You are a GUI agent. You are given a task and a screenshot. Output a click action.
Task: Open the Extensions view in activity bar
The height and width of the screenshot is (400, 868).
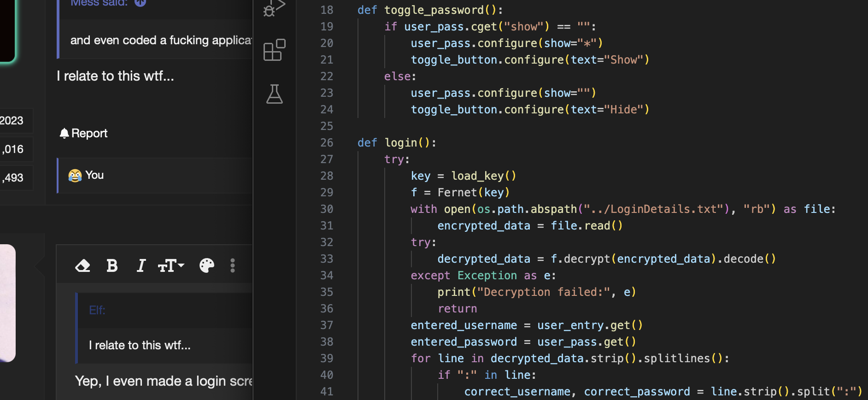(274, 50)
